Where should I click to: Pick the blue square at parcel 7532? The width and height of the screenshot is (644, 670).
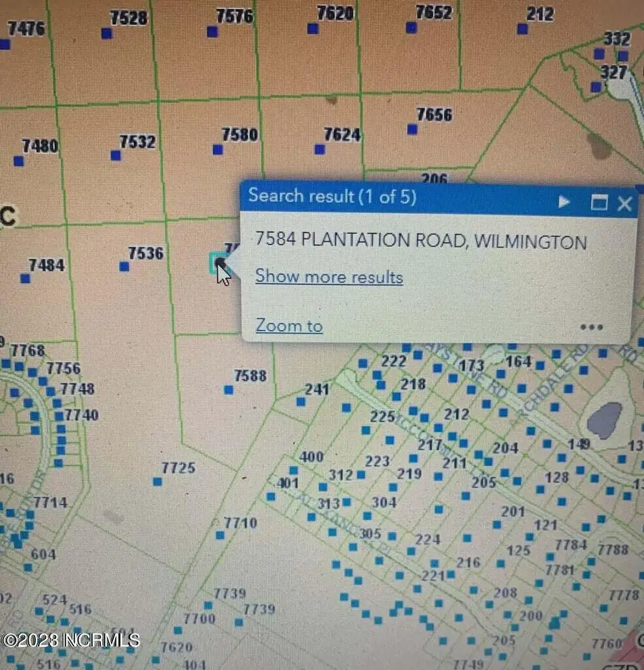(116, 155)
